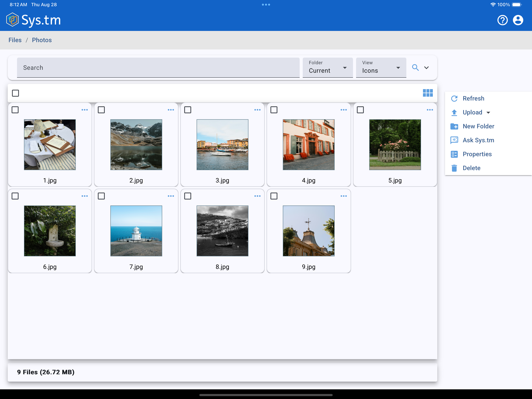Open the 4.jpg orange building thumbnail
Image resolution: width=532 pixels, height=399 pixels.
[309, 145]
